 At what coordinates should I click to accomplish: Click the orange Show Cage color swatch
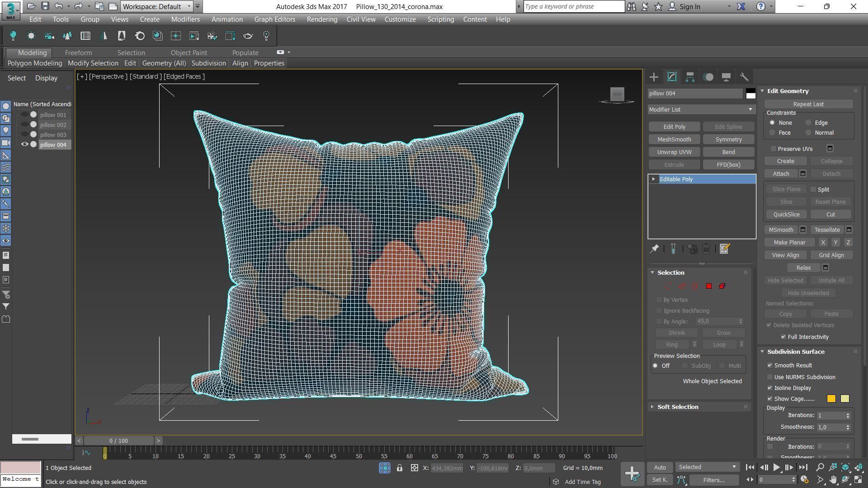[x=831, y=399]
